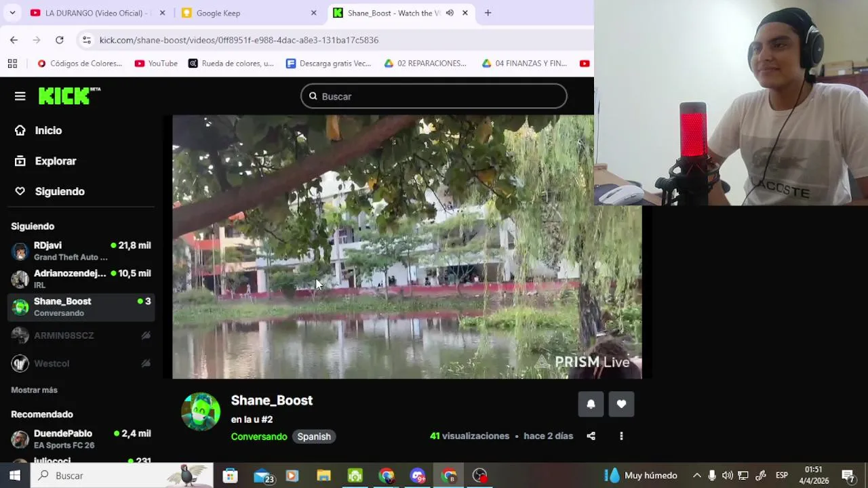The width and height of the screenshot is (868, 488).
Task: Open Microsoft Store from taskbar
Action: coord(230,475)
